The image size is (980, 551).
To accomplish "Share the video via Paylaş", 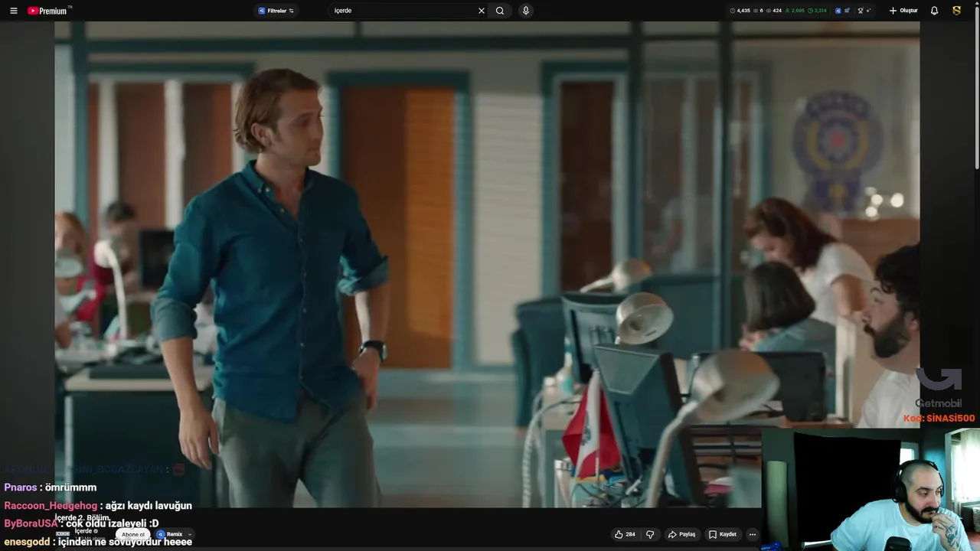I will [x=681, y=534].
